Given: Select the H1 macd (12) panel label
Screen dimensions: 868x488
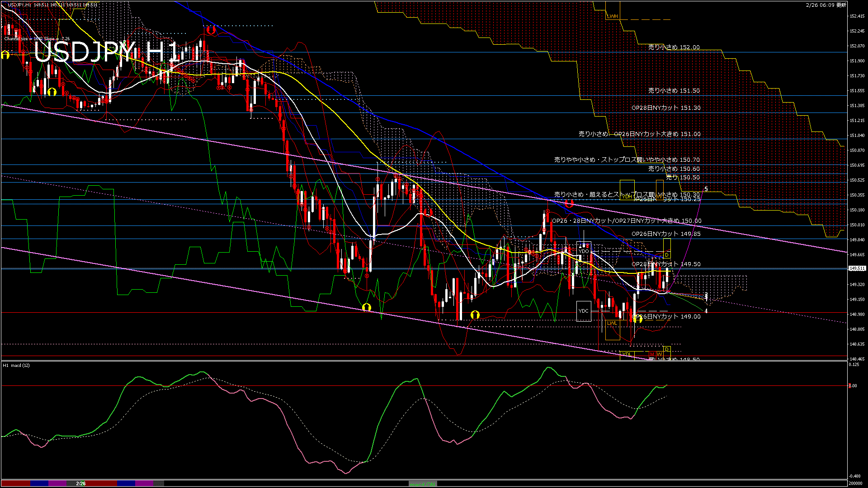Looking at the screenshot, I should [16, 365].
